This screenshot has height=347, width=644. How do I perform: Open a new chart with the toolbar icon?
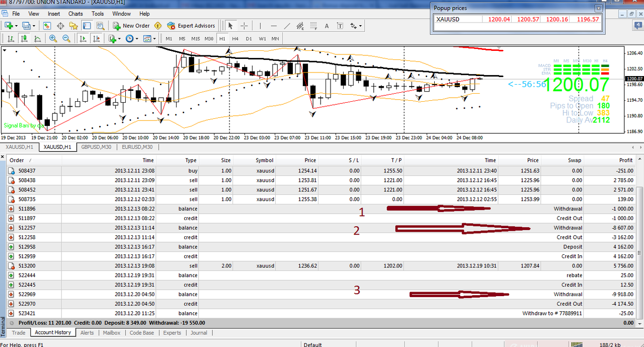9,26
